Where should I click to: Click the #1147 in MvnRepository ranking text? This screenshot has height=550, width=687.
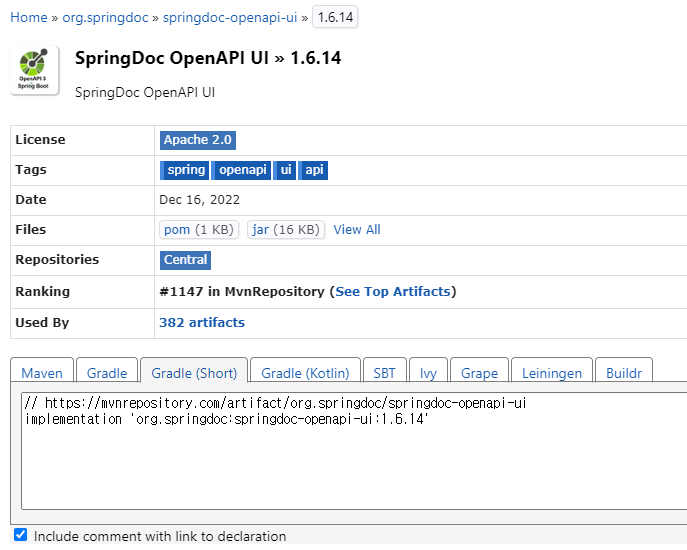pyautogui.click(x=242, y=292)
